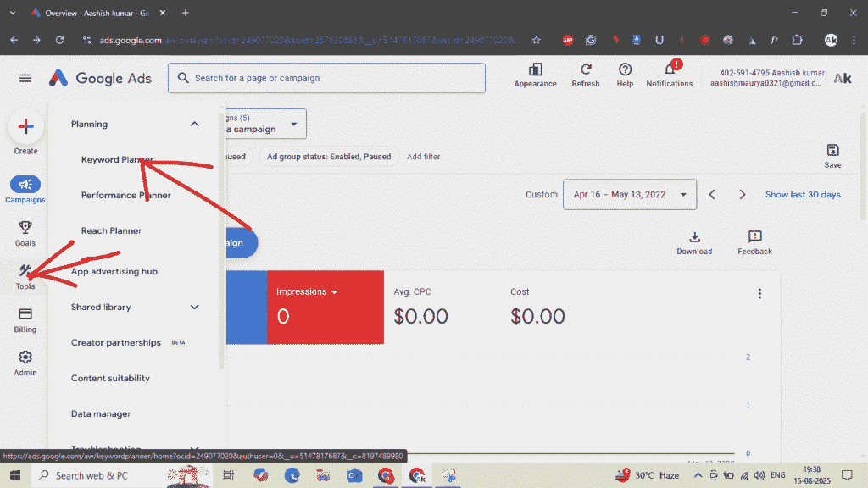Select the blue metric tile
This screenshot has height=488, width=868.
click(x=247, y=308)
